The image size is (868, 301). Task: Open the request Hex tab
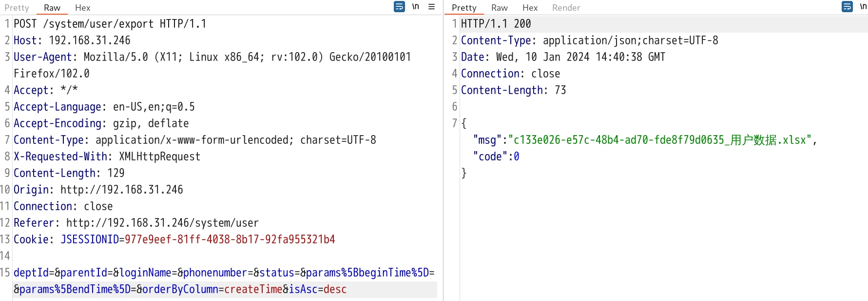(82, 8)
